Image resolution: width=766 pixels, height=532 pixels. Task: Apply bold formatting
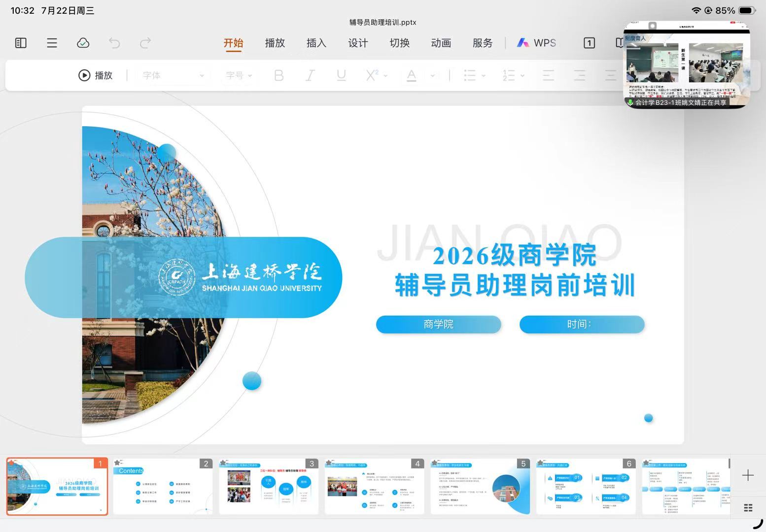(x=279, y=75)
